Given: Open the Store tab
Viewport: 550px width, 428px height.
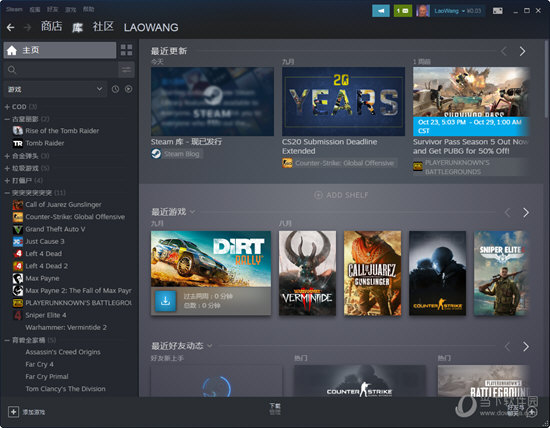Looking at the screenshot, I should (x=52, y=26).
